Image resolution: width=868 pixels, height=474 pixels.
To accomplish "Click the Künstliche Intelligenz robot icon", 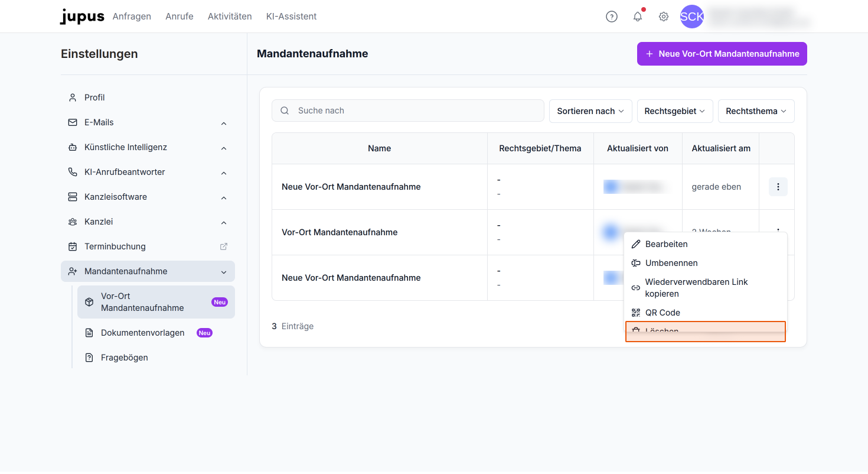I will click(x=73, y=147).
